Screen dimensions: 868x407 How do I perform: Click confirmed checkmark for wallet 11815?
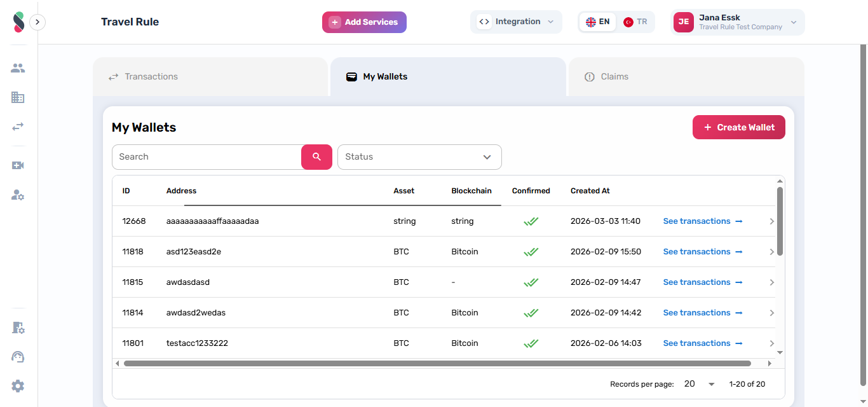point(531,282)
